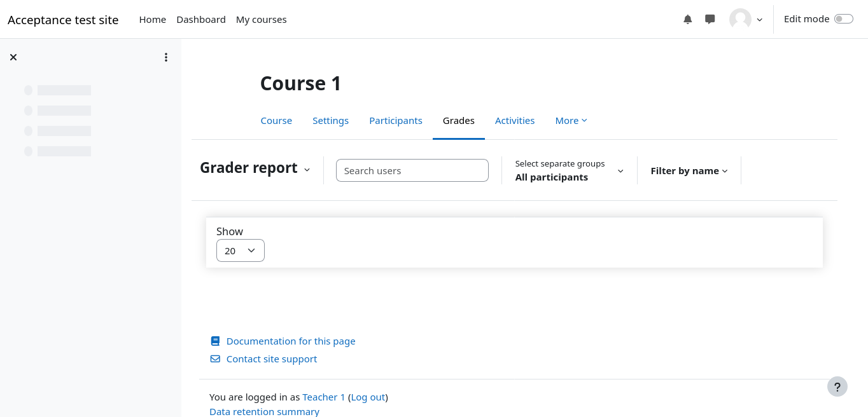Click the book icon beside Documentation
The image size is (868, 417).
215,341
